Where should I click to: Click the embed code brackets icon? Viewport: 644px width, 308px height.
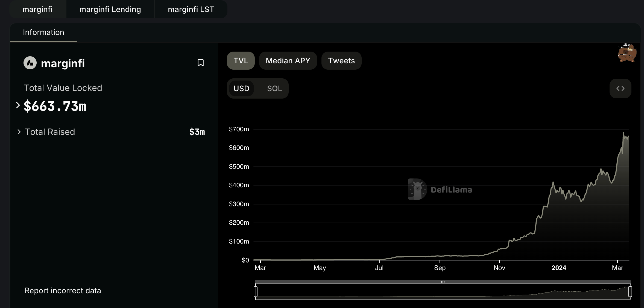tap(620, 88)
